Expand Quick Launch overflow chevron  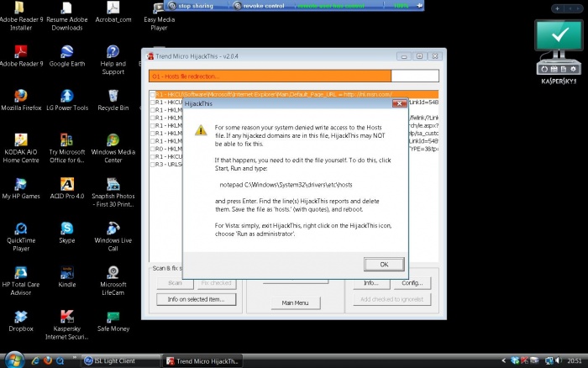[x=74, y=357]
